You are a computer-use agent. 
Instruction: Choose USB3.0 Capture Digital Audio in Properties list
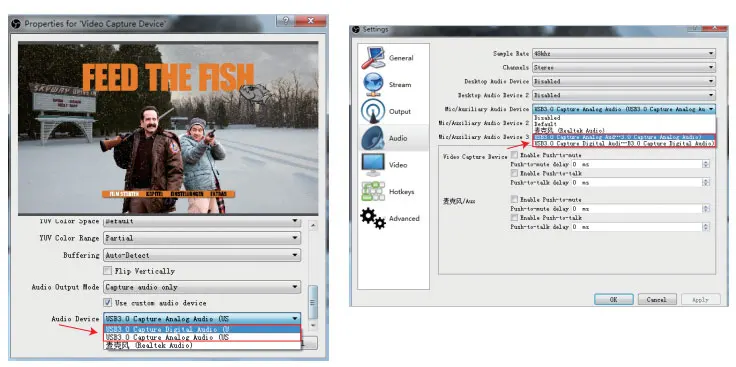[x=201, y=329]
